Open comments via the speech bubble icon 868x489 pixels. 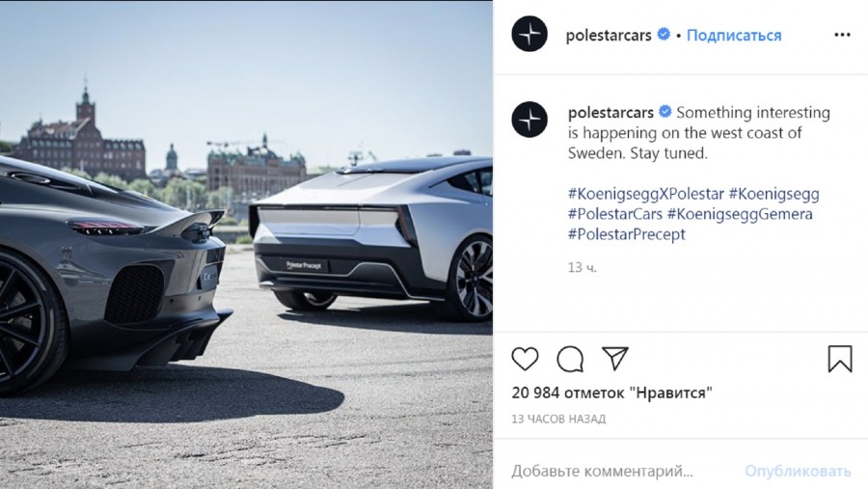570,359
